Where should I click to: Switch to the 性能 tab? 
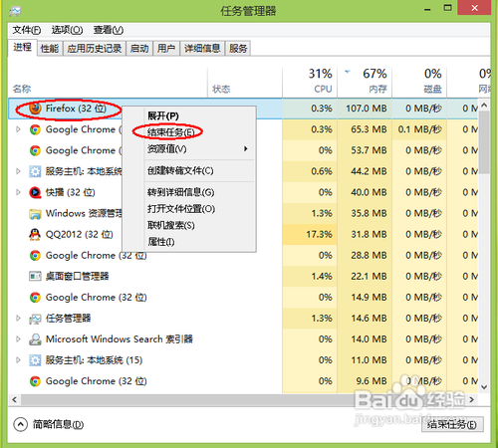(x=50, y=49)
